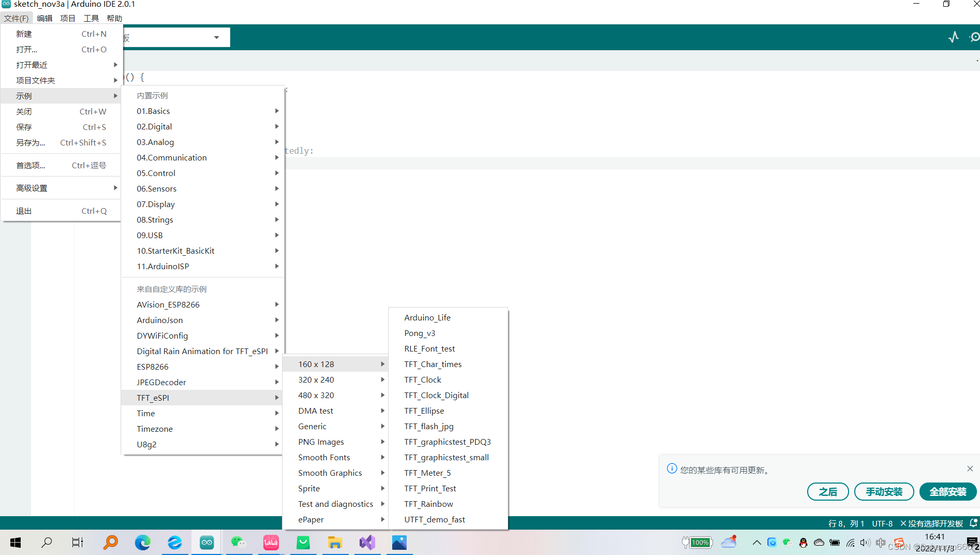Image resolution: width=980 pixels, height=555 pixels.
Task: Click 手动安装 button
Action: [884, 491]
